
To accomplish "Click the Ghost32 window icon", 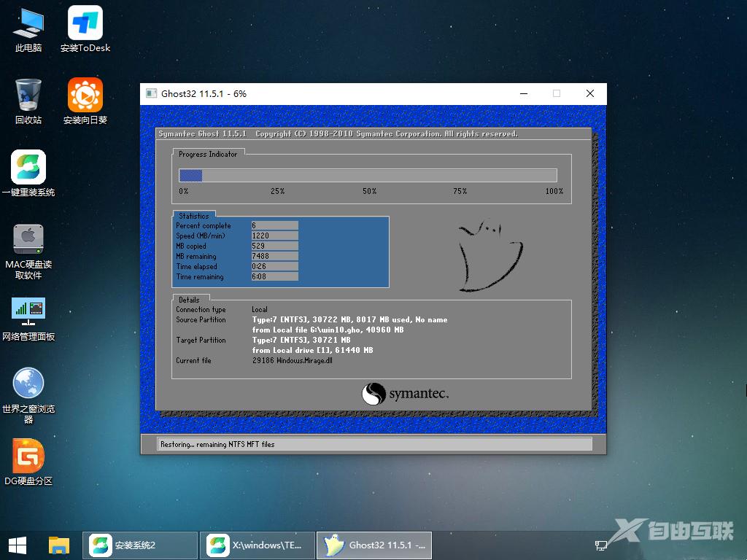I will 151,93.
